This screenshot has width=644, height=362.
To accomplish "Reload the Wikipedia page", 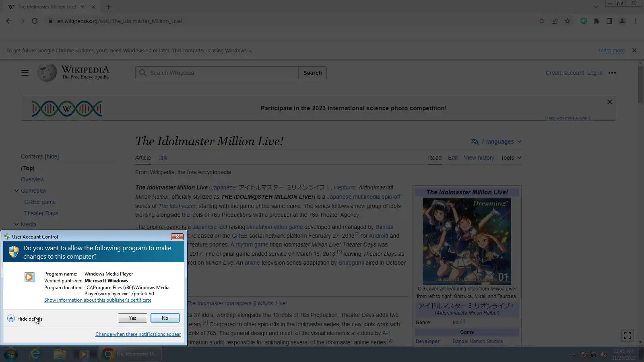I will coord(35,21).
